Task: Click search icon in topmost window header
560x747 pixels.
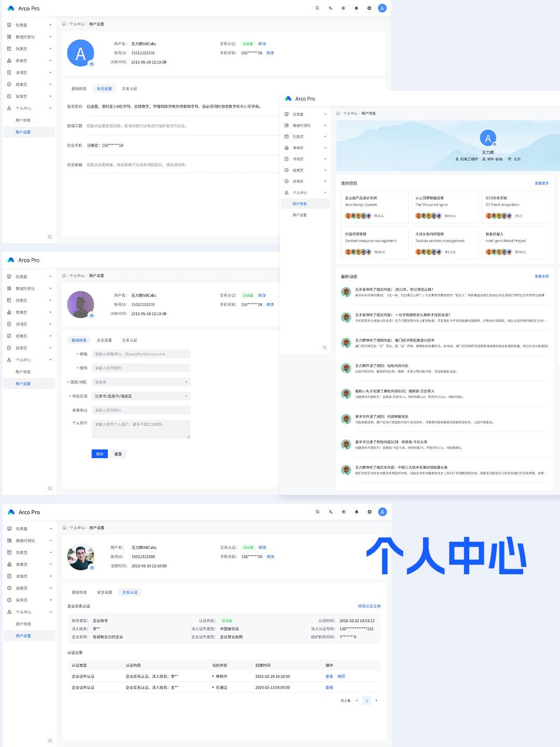Action: click(x=317, y=8)
